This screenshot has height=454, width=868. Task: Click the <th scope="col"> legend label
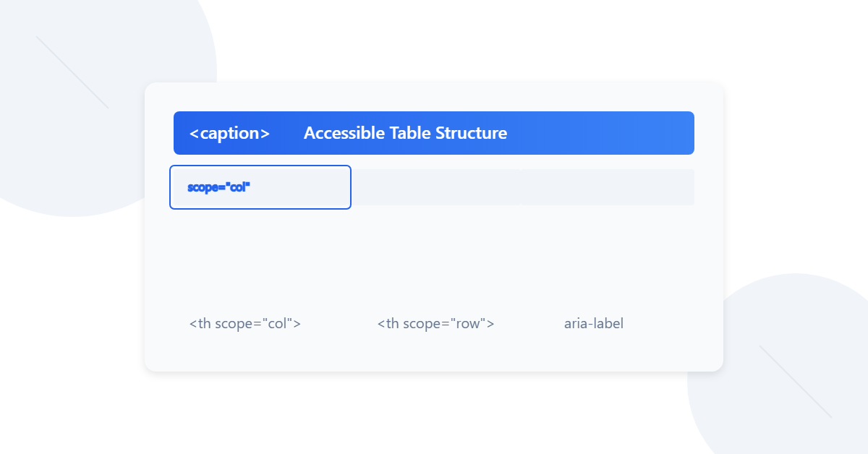pyautogui.click(x=245, y=323)
